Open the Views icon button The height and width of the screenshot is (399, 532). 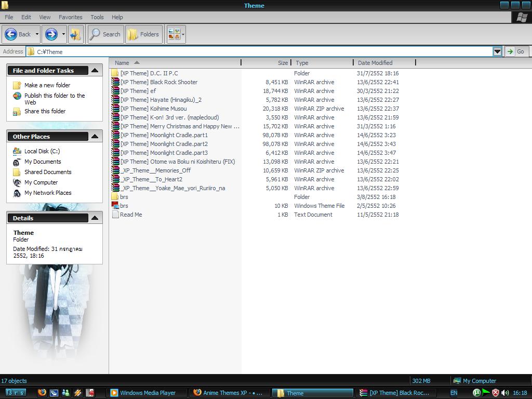(x=174, y=34)
